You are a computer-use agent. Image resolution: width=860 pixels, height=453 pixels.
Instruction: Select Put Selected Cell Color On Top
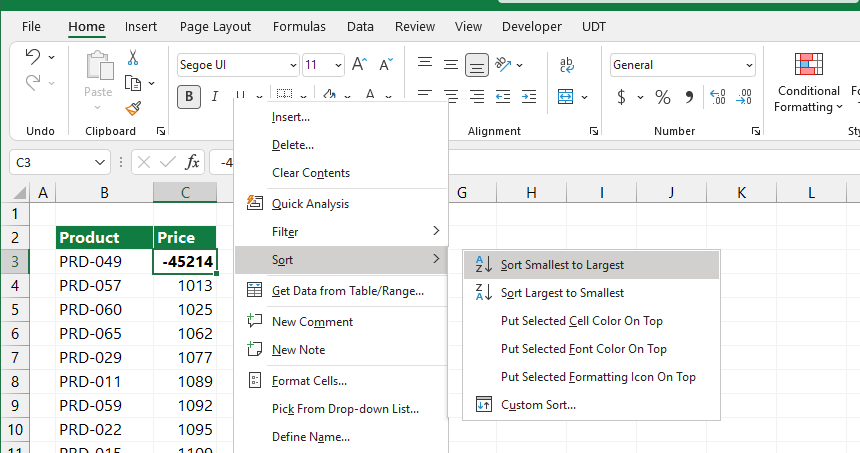tap(581, 321)
